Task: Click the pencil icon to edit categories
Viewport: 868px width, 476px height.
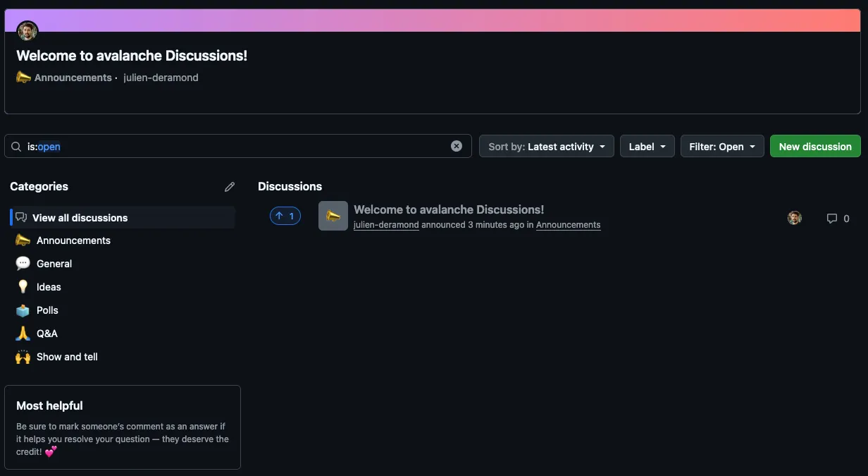Action: pyautogui.click(x=230, y=187)
